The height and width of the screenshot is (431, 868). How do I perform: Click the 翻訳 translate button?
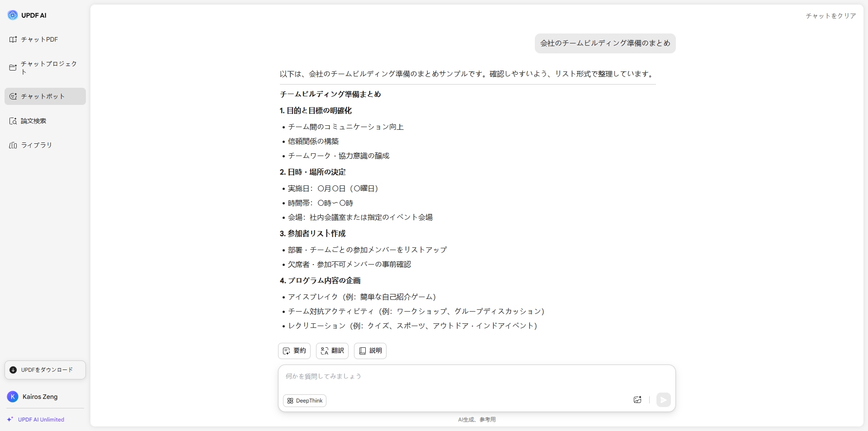[332, 351]
